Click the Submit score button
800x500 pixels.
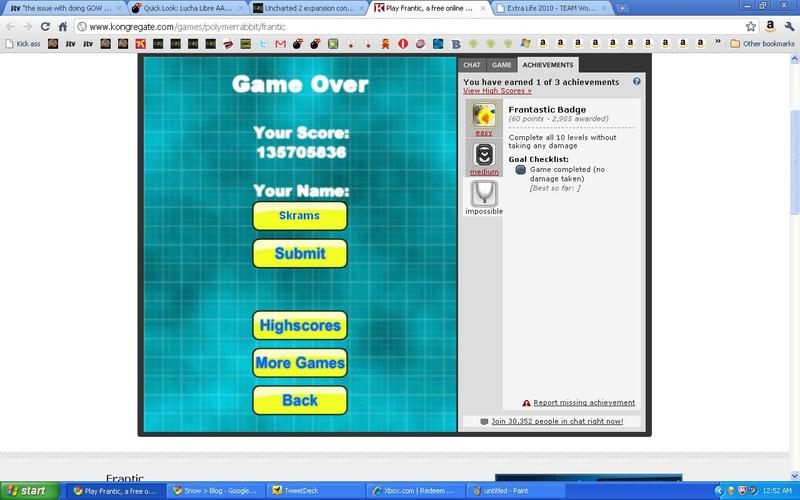(300, 254)
